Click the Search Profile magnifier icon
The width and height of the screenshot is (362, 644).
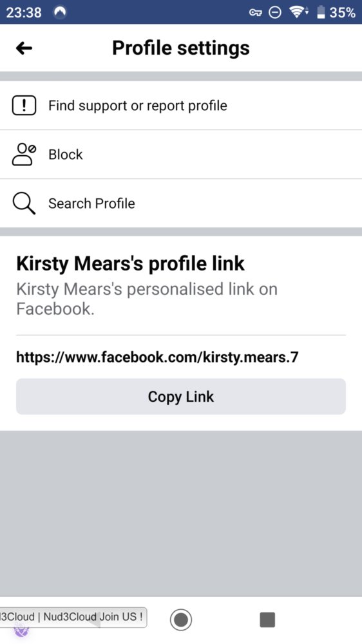pyautogui.click(x=24, y=204)
